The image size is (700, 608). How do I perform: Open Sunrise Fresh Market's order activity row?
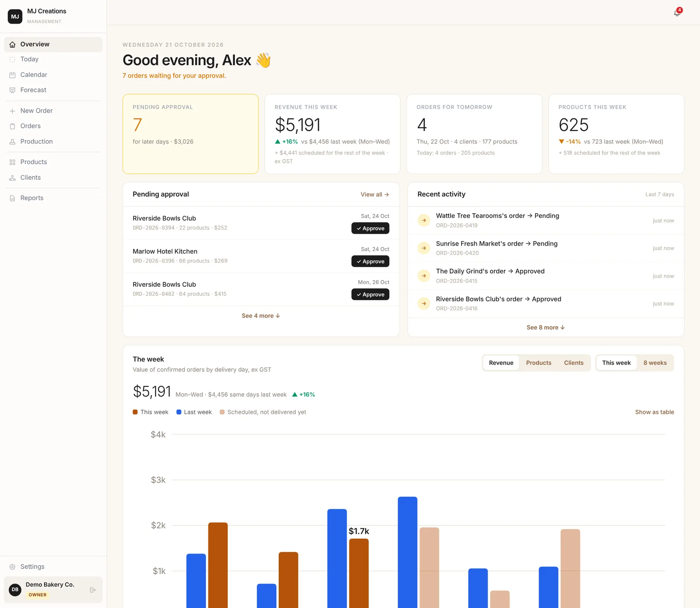pos(546,248)
